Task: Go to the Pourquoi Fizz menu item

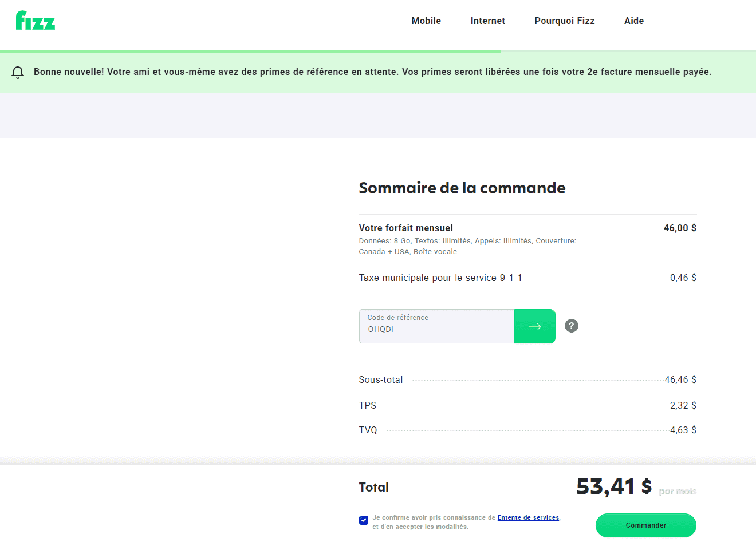Action: [564, 21]
